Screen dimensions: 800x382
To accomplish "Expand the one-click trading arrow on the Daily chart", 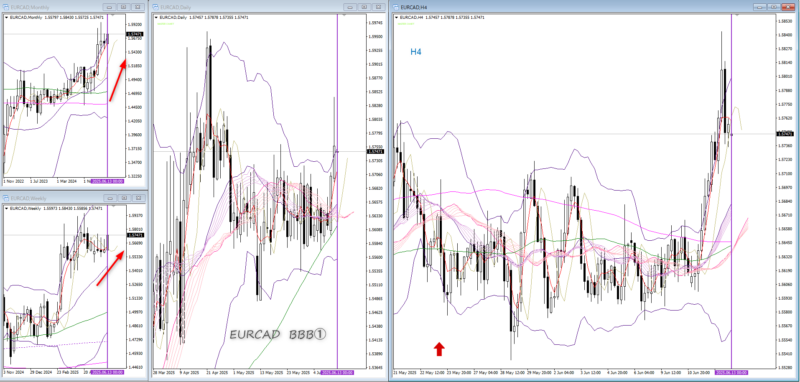I will point(156,17).
